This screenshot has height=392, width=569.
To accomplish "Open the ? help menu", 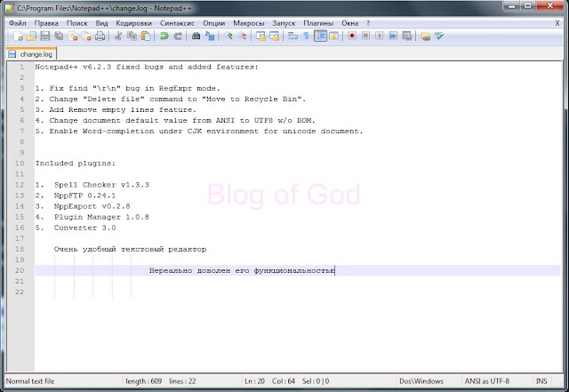I will 368,23.
